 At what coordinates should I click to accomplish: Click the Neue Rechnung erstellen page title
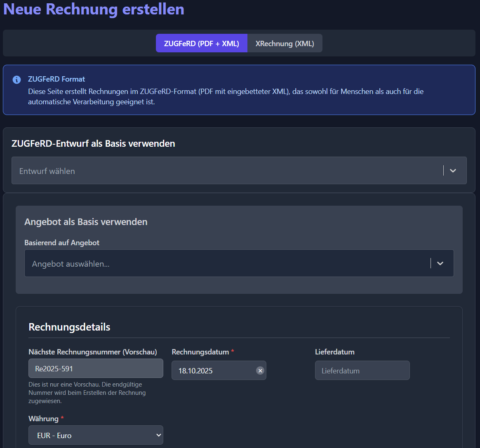pos(94,9)
